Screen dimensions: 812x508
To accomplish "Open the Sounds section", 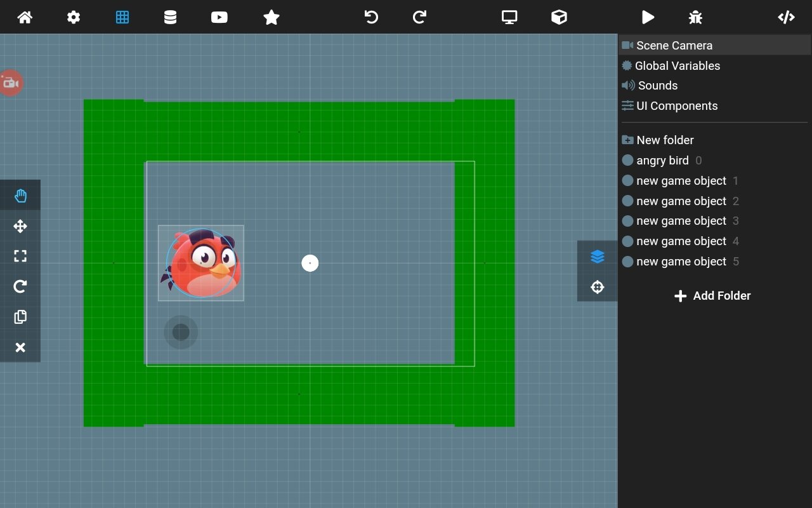I will [650, 85].
